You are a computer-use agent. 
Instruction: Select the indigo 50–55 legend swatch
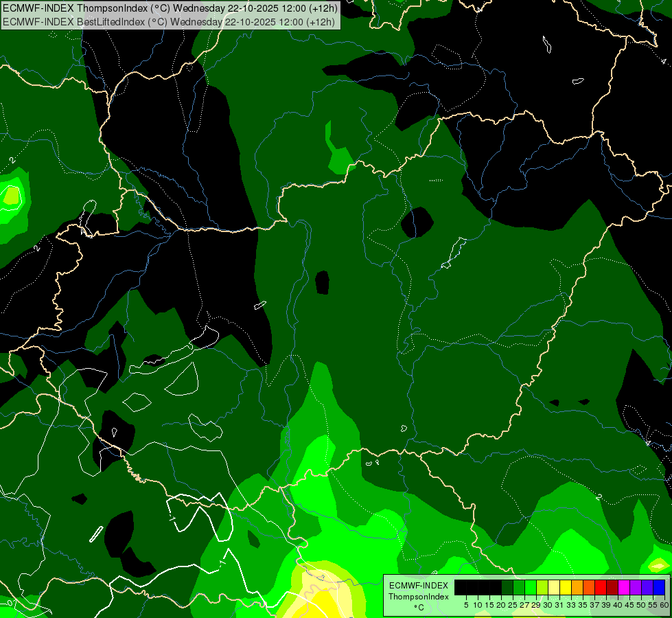tap(647, 587)
